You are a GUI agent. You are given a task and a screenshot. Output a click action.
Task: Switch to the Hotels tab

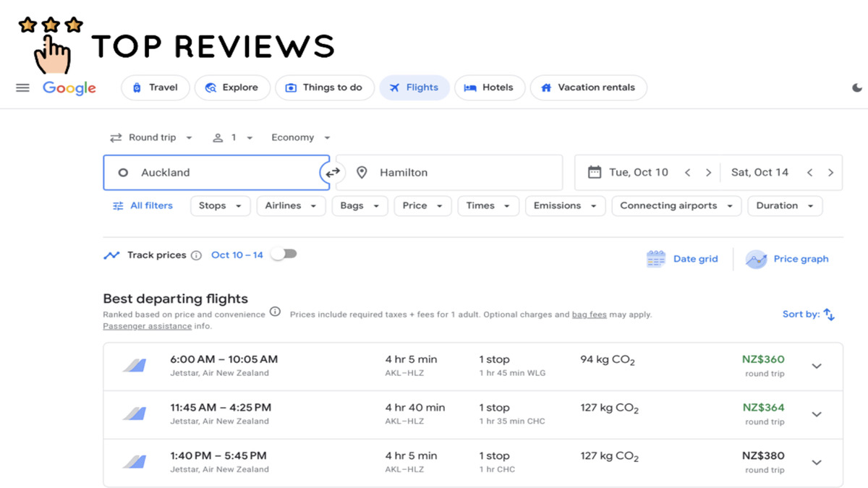(x=490, y=87)
